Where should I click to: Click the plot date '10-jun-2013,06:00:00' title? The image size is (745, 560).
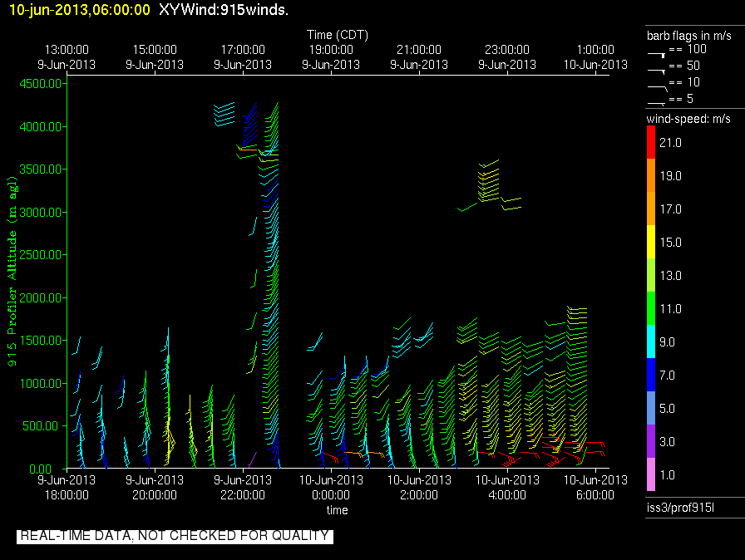(79, 9)
